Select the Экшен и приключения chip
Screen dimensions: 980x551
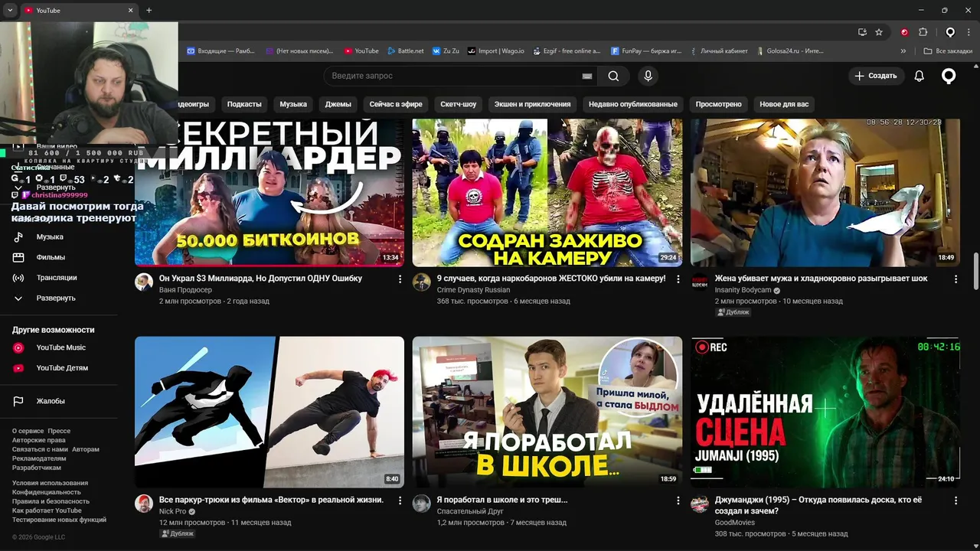[532, 104]
